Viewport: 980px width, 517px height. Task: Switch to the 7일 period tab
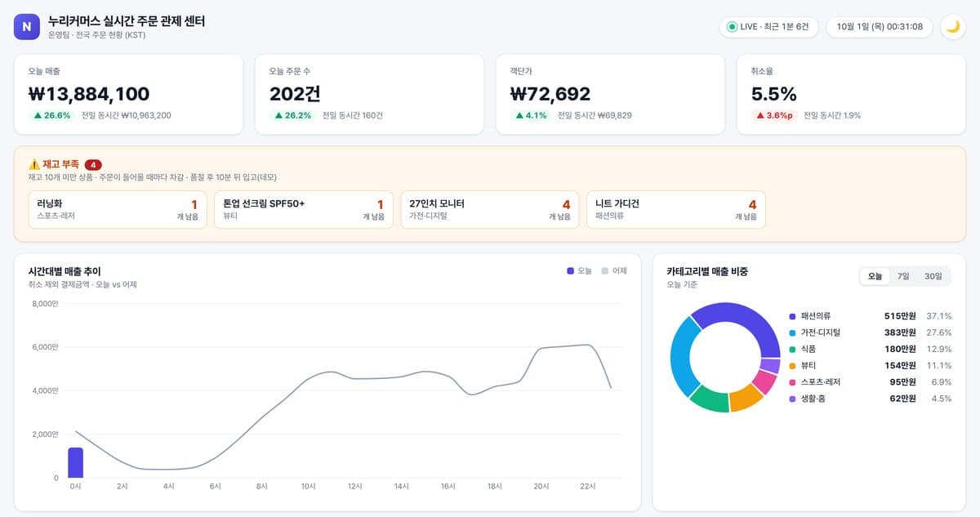tap(903, 276)
